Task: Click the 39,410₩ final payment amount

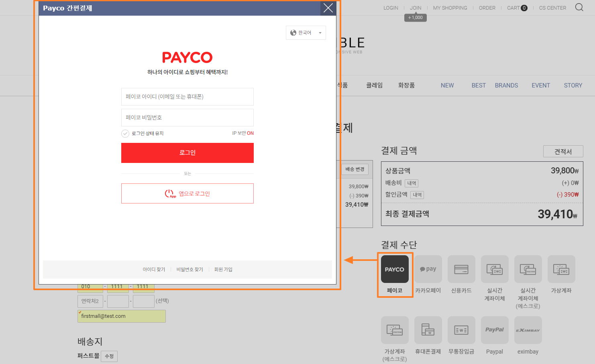Action: [x=558, y=214]
